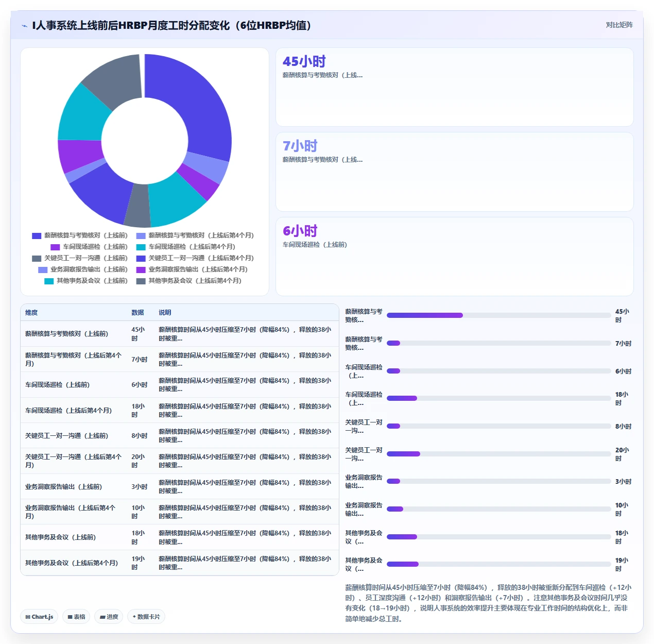This screenshot has height=644, width=654.
Task: Toggle legend item 薪酬核算与考勤核对（上线前）
Action: 80,235
